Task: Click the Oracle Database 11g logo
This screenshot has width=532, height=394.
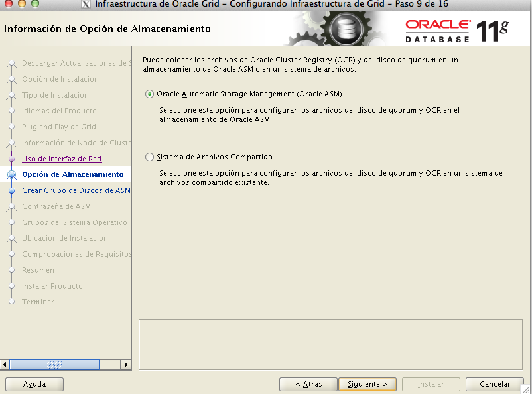Action: pyautogui.click(x=457, y=30)
